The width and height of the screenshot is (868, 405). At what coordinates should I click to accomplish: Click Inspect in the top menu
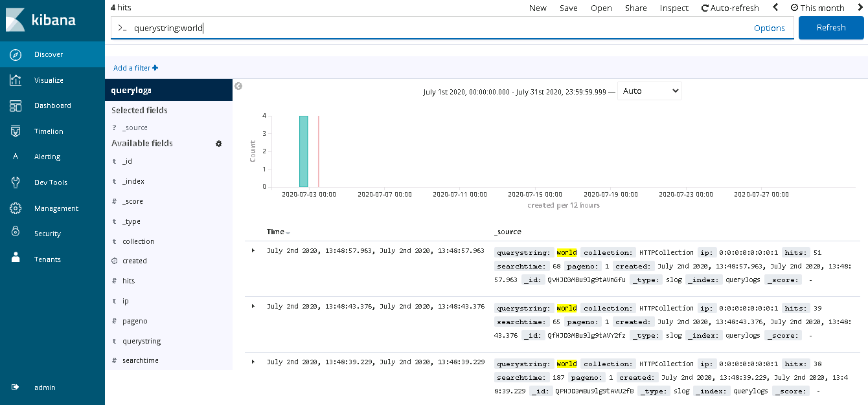(x=674, y=8)
